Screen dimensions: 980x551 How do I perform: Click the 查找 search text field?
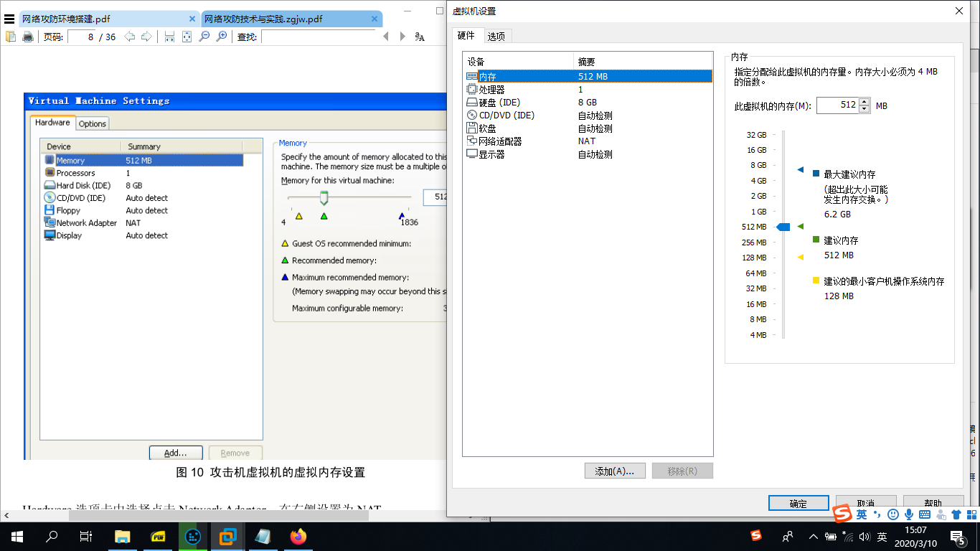(318, 37)
